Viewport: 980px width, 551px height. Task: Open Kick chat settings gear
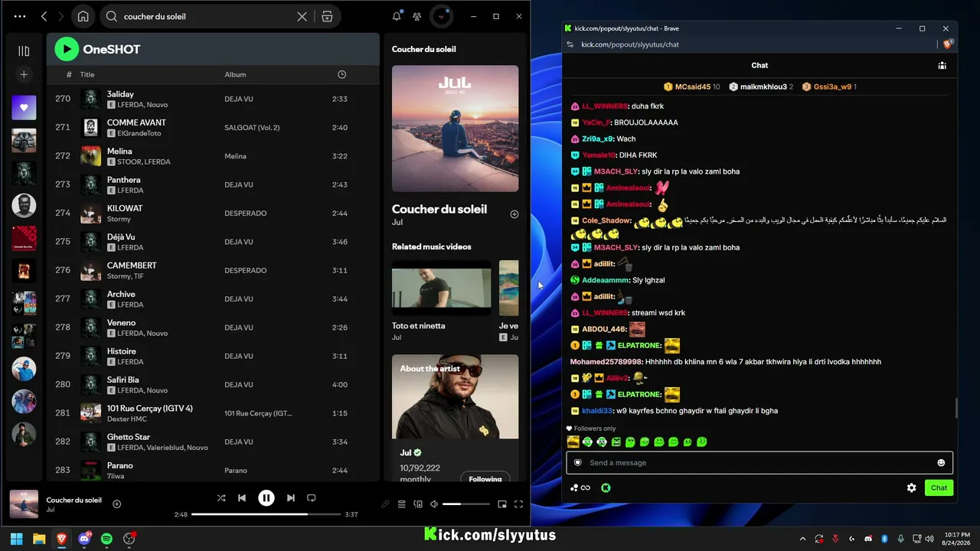pyautogui.click(x=911, y=487)
